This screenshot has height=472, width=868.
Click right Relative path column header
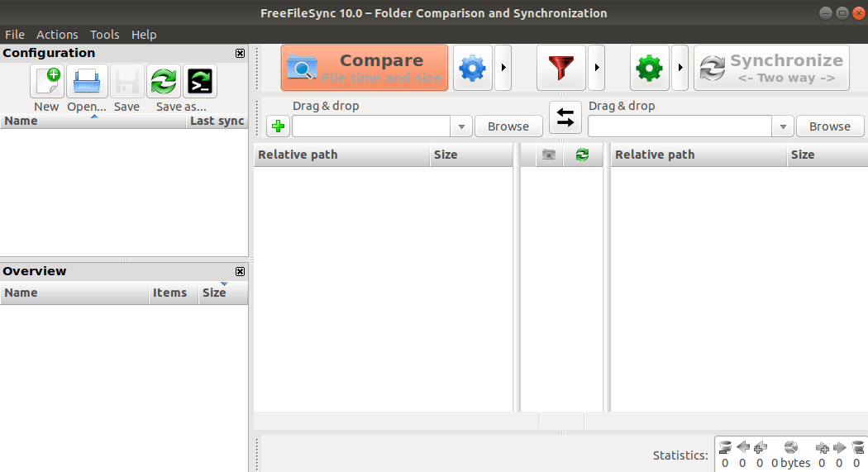pyautogui.click(x=699, y=155)
